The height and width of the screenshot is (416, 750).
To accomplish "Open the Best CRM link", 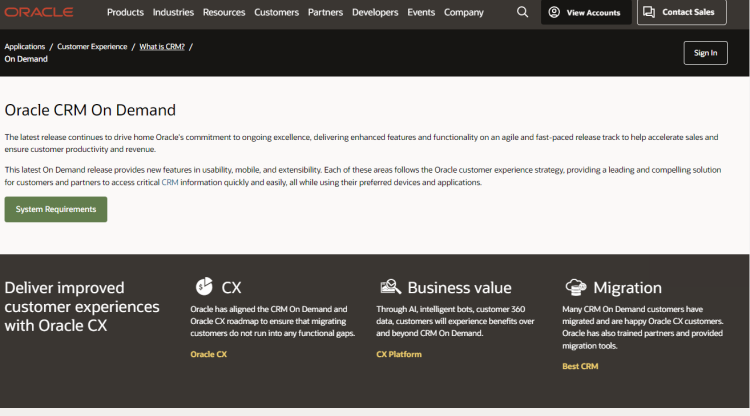I will [x=580, y=366].
